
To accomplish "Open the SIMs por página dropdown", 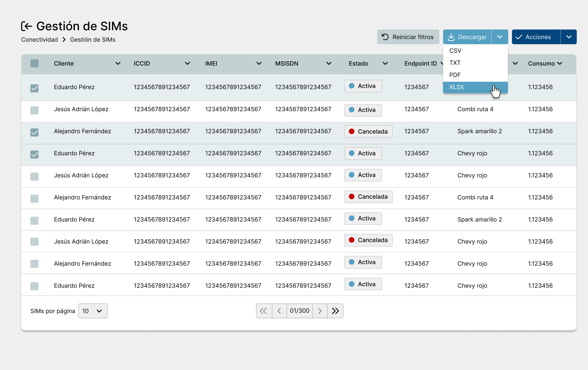I will 93,311.
